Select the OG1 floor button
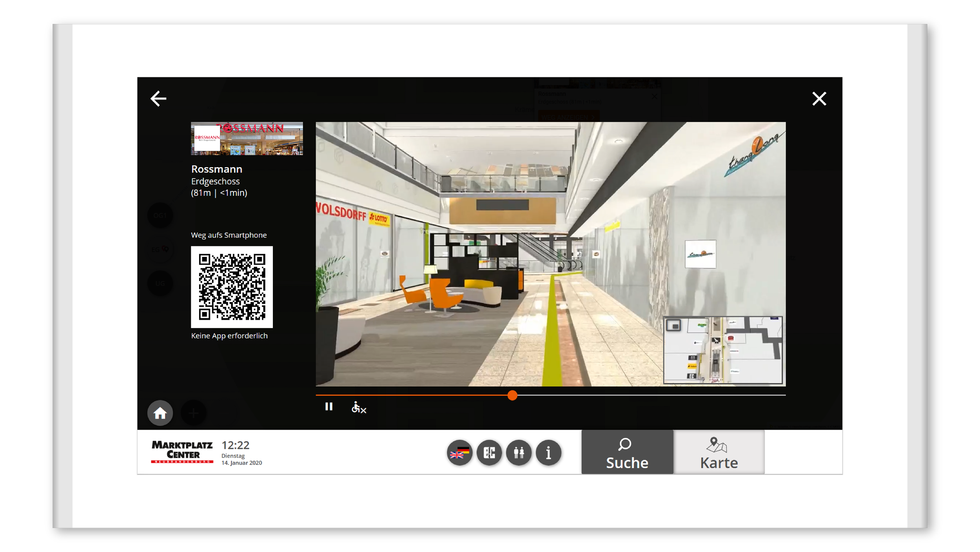Screen dimensions: 980x552 [160, 215]
